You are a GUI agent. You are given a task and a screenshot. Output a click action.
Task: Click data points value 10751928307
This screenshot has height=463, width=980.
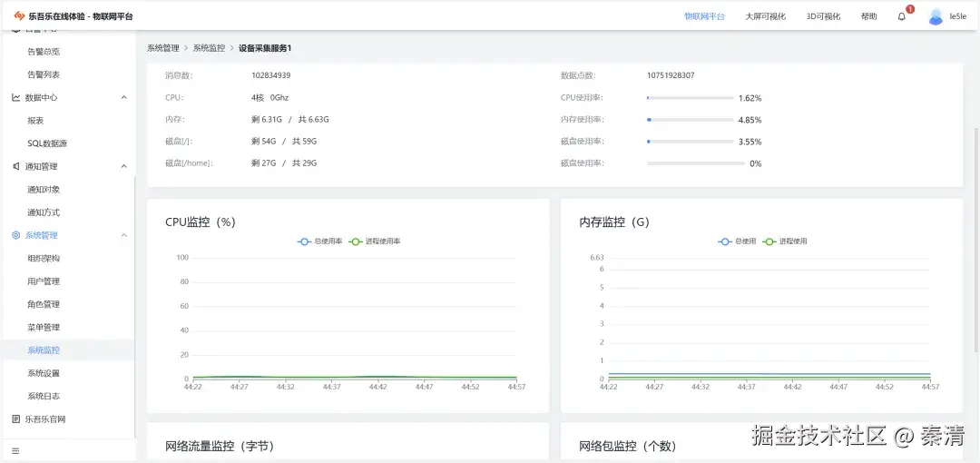click(671, 75)
